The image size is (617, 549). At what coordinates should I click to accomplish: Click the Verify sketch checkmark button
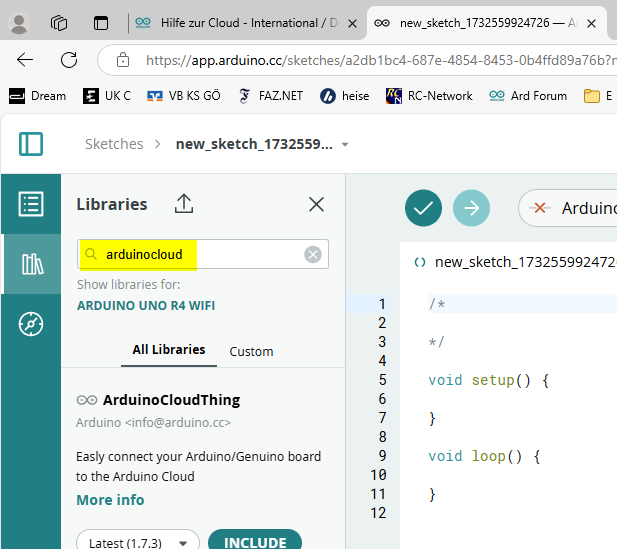coord(423,208)
